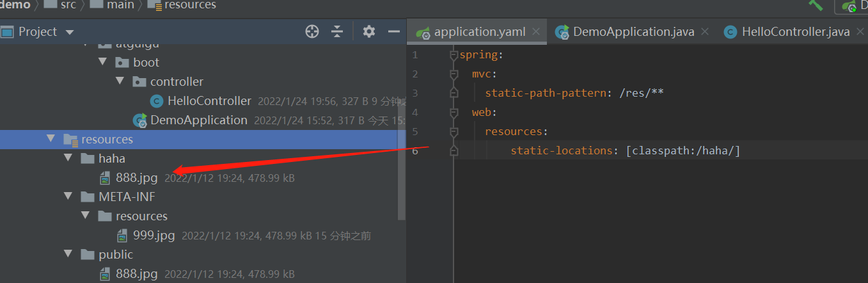Select the haha folder
Viewport: 868px width, 283px height.
point(112,158)
